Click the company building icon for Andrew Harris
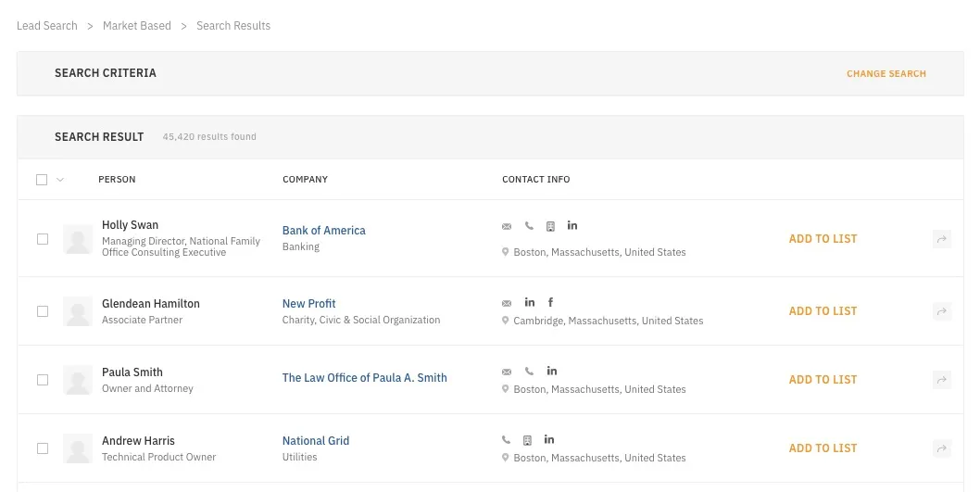Screen dimensions: 980x492 [527, 441]
